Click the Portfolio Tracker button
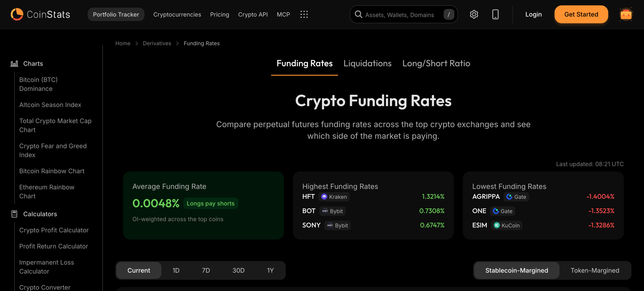 [x=116, y=14]
